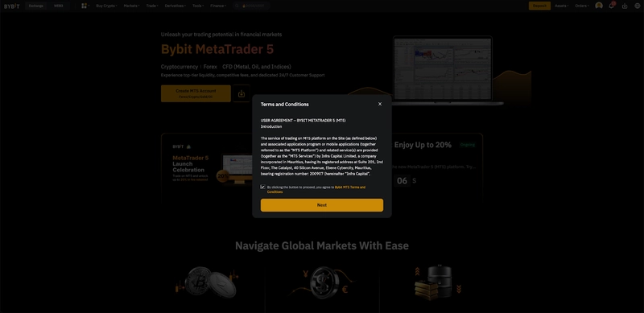Expand the Tools dropdown
This screenshot has height=313, width=644.
click(198, 6)
